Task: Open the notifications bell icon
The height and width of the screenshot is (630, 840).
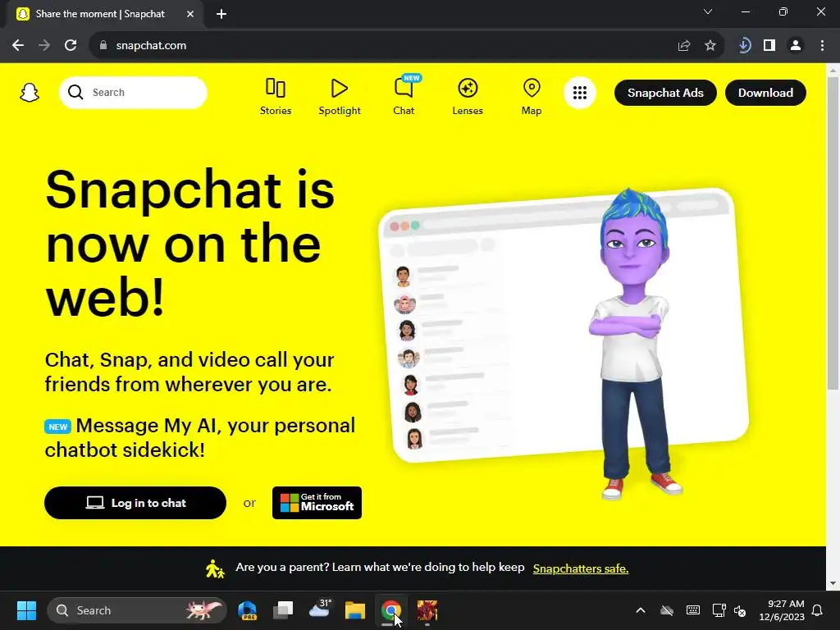Action: [x=818, y=610]
